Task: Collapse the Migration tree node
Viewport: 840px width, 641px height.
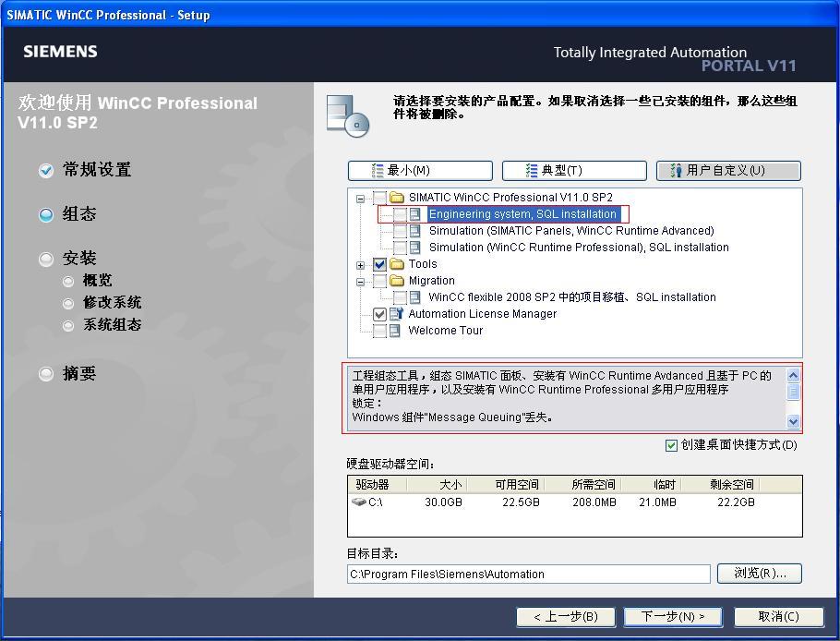Action: [x=361, y=282]
